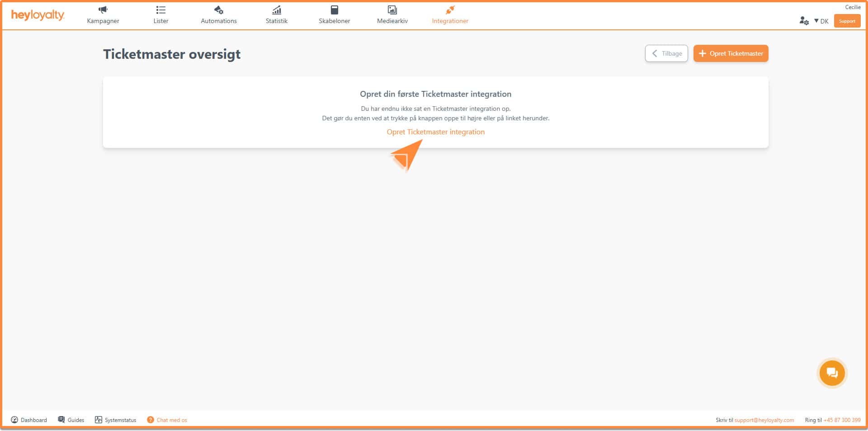Viewport: 868px width, 431px height.
Task: Click Chat med os link
Action: 167,420
